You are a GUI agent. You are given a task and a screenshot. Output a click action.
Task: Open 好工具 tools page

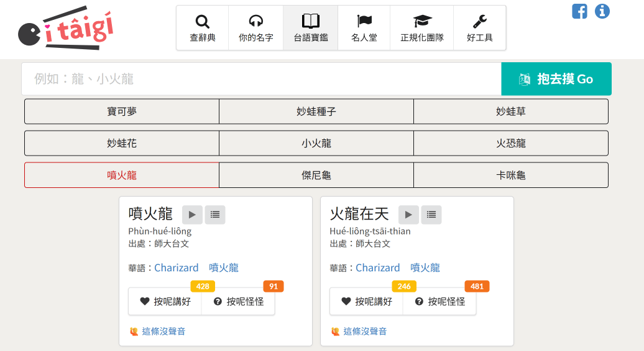tap(480, 28)
